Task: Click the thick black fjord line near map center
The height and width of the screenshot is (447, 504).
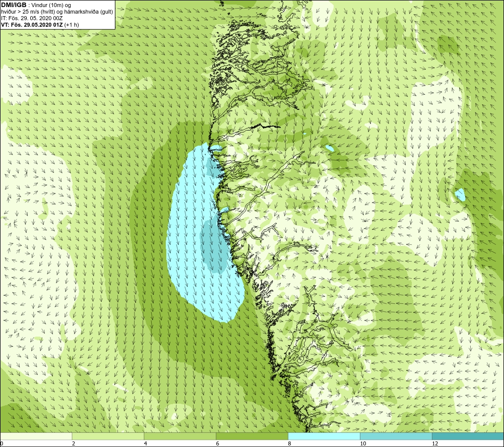Action: tap(265, 125)
